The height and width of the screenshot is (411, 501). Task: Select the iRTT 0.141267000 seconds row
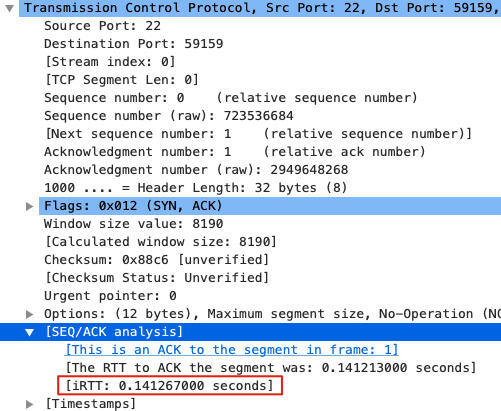pyautogui.click(x=170, y=386)
